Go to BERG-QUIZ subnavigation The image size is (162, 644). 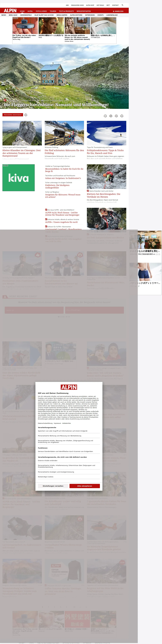click(x=13, y=15)
